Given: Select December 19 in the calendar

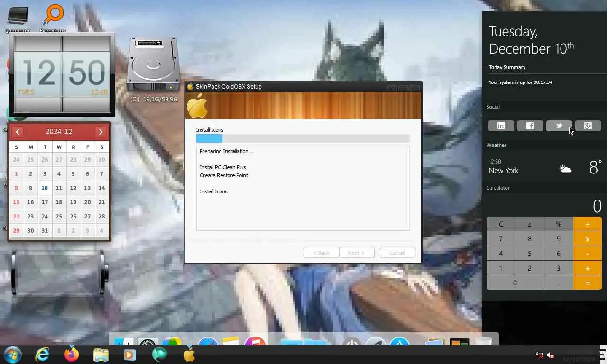Looking at the screenshot, I should 73,202.
